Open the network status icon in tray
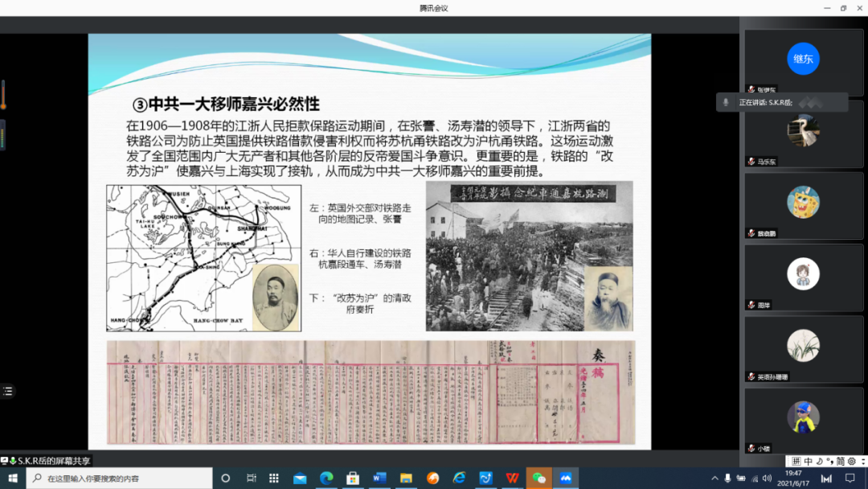This screenshot has width=868, height=489. point(754,478)
